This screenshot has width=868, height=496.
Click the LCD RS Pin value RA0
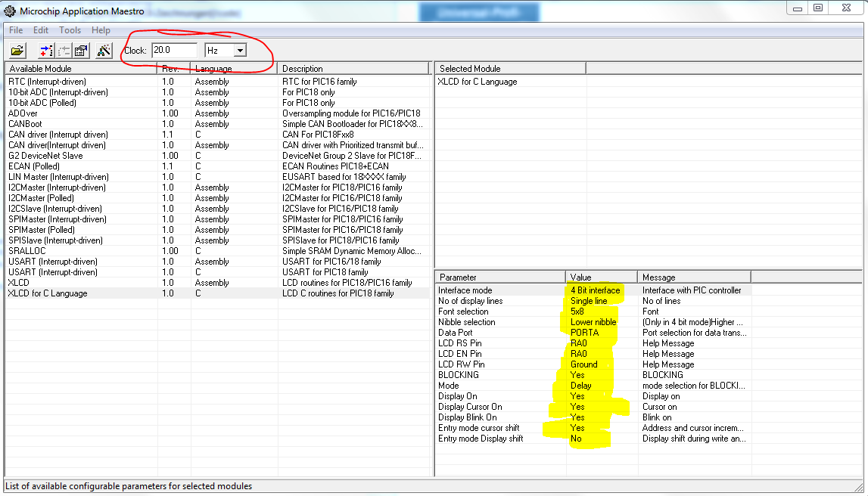point(578,343)
